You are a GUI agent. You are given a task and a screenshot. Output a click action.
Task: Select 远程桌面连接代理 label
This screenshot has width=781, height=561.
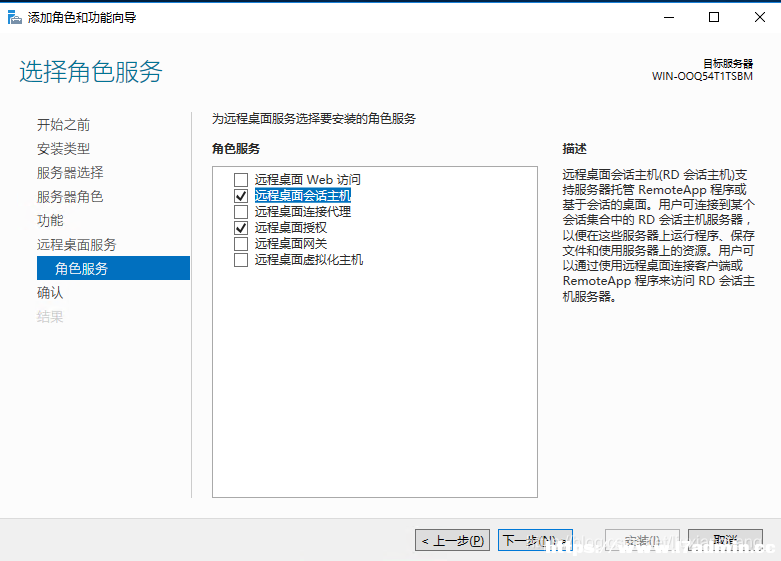[x=303, y=212]
